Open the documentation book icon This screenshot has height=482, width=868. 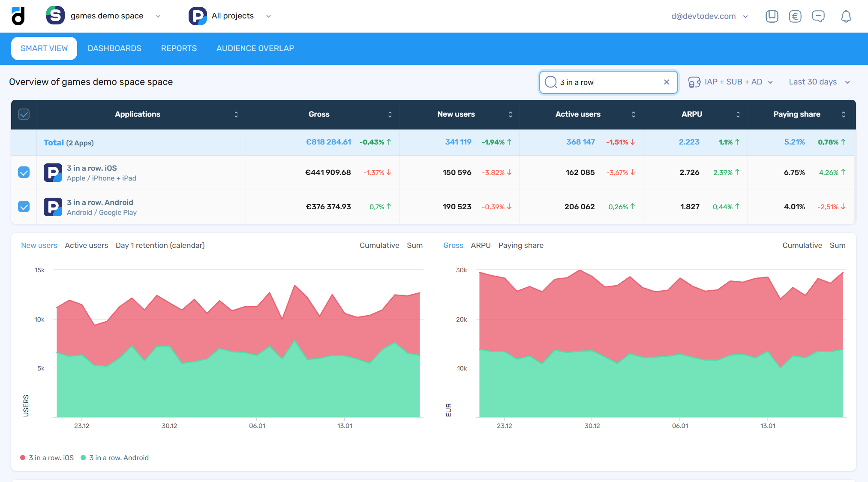[772, 16]
